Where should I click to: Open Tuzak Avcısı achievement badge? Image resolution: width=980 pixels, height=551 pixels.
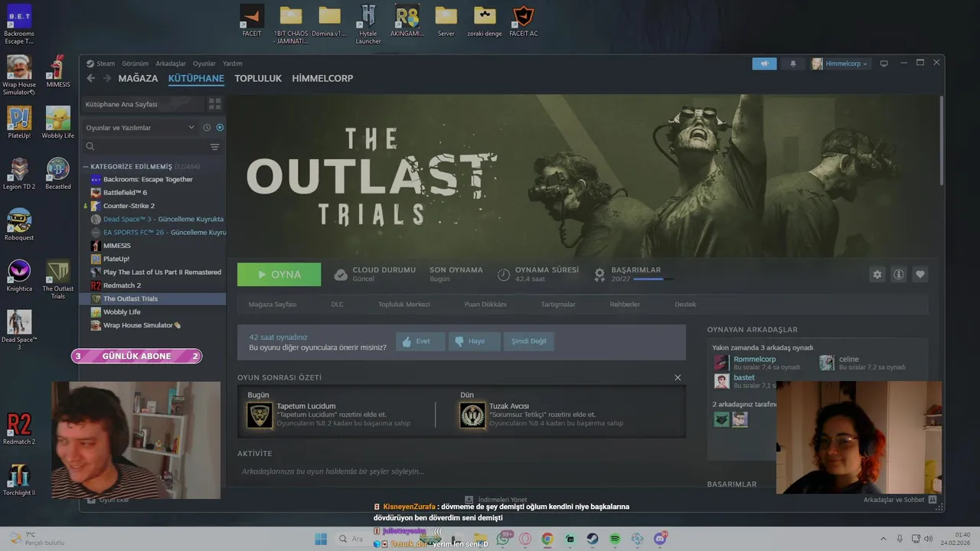click(472, 415)
